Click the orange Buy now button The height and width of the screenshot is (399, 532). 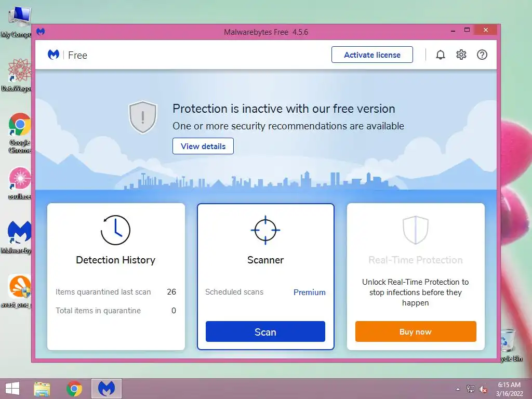pos(416,331)
